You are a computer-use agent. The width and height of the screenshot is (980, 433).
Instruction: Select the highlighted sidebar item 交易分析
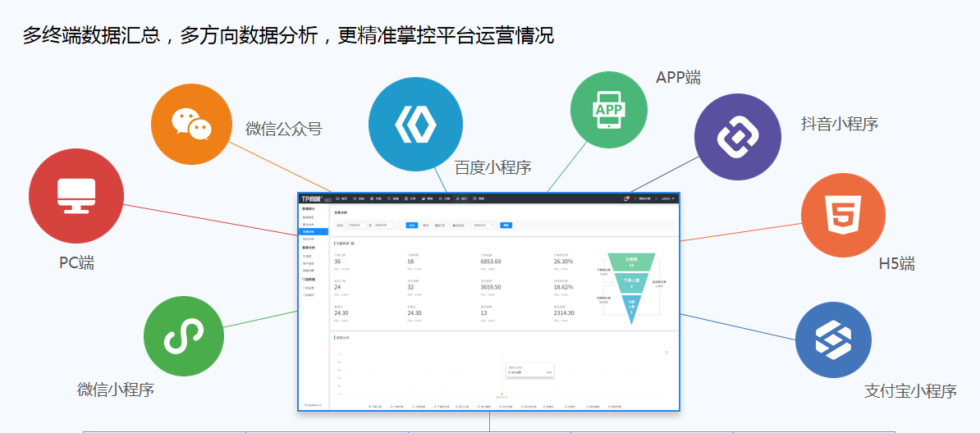[309, 232]
